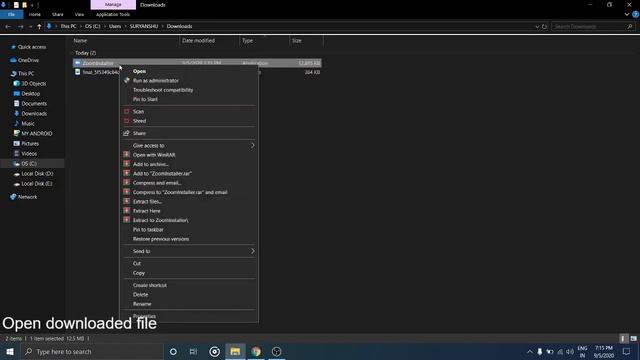
Task: Click taskbar search box
Action: click(92, 351)
